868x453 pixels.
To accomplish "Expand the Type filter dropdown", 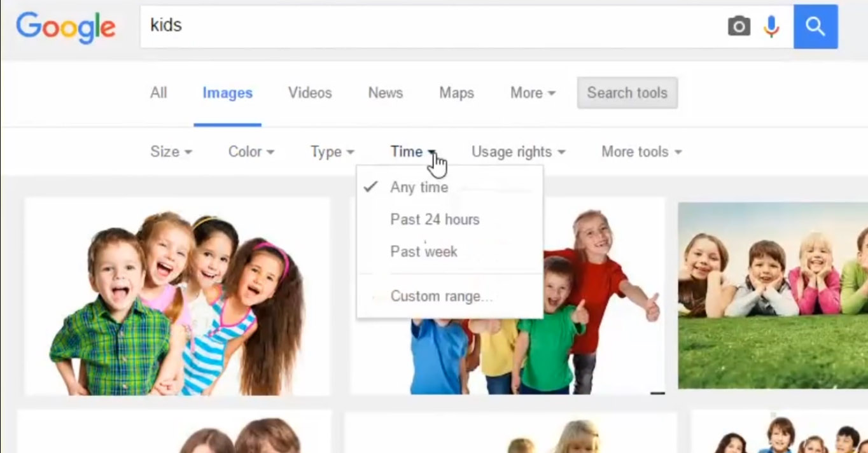I will [x=332, y=151].
